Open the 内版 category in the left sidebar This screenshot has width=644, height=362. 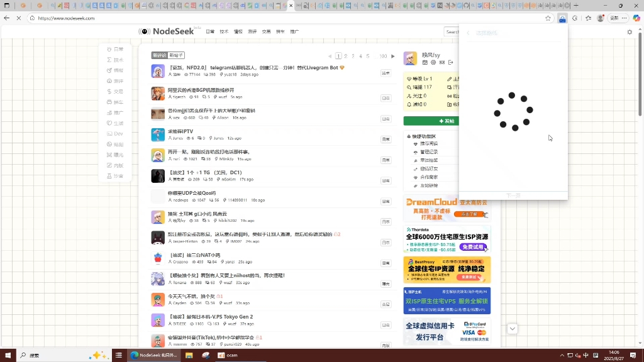116,165
